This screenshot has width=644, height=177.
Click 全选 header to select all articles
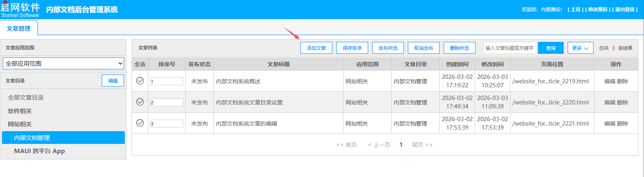pos(140,64)
